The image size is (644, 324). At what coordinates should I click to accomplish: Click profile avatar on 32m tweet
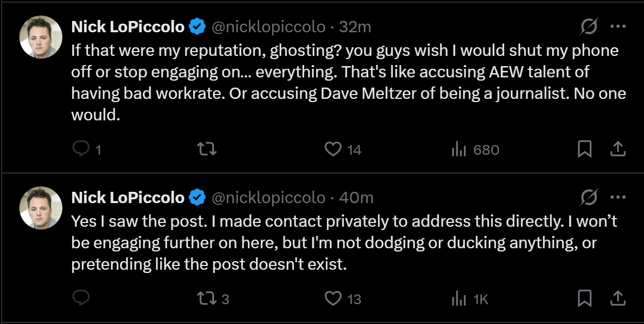41,37
